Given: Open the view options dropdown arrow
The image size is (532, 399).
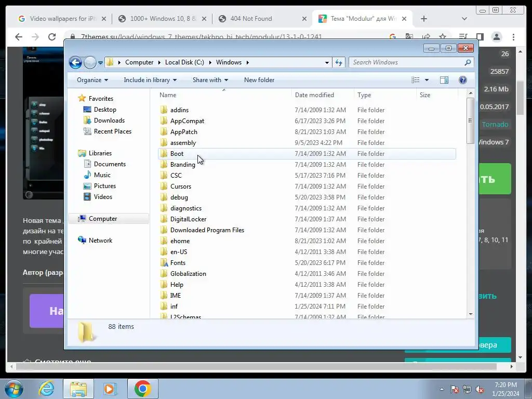Looking at the screenshot, I should [x=427, y=80].
